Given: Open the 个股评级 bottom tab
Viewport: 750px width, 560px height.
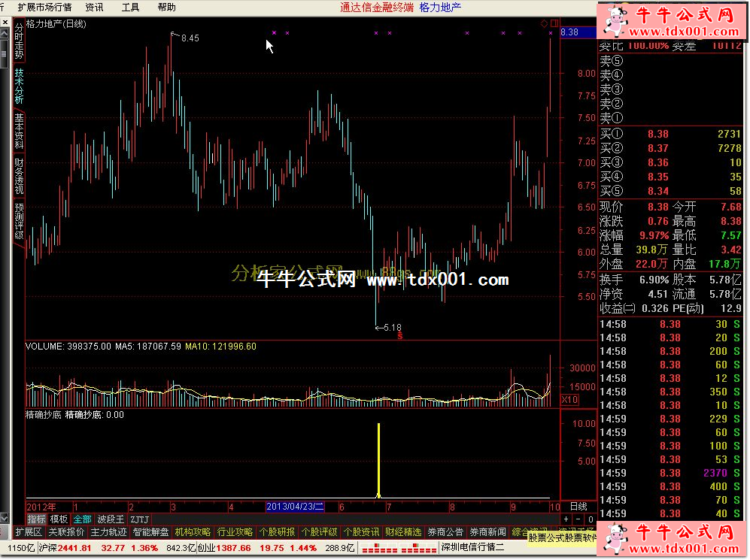Looking at the screenshot, I should point(319,532).
